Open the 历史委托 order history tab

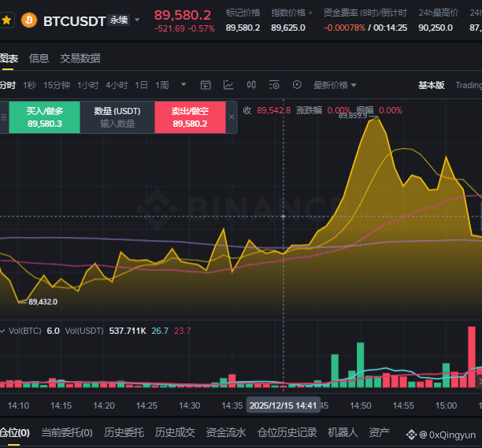(x=124, y=432)
